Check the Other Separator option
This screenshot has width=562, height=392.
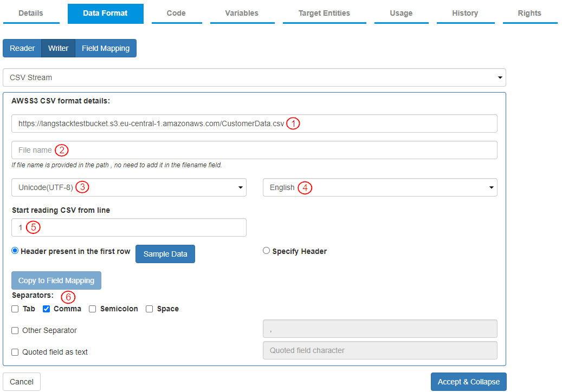tap(15, 331)
